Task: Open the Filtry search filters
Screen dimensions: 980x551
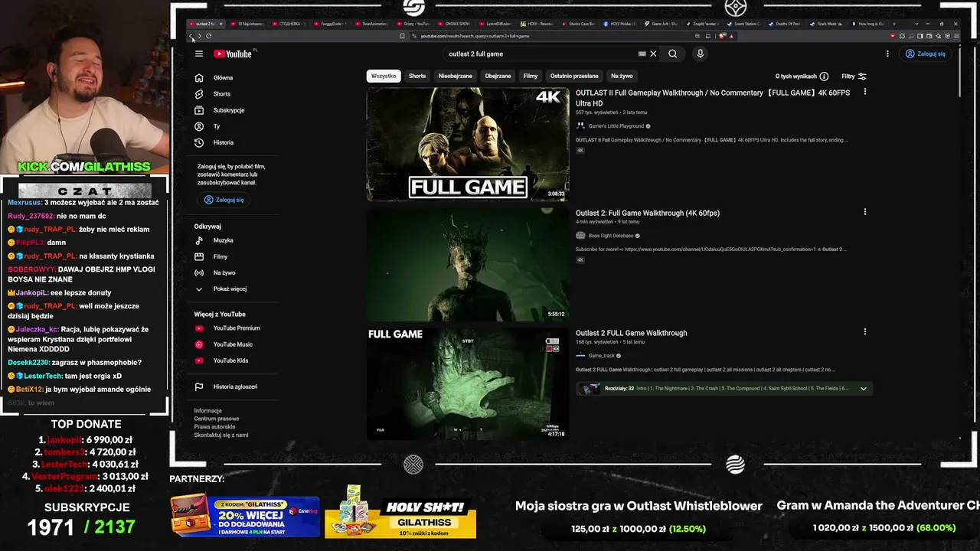Action: [x=854, y=77]
